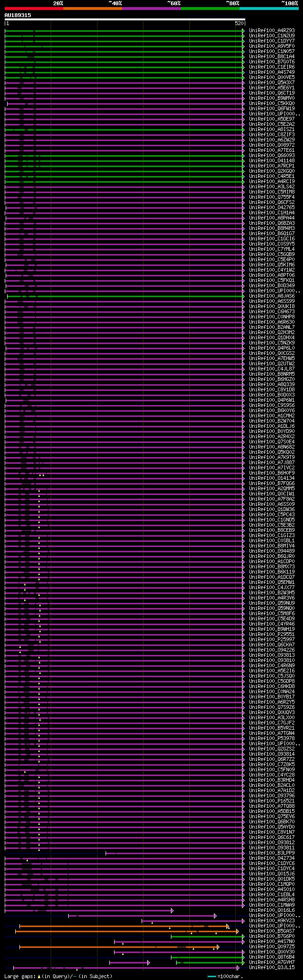Select hit UniRef100_A1DLJ6

point(272,426)
